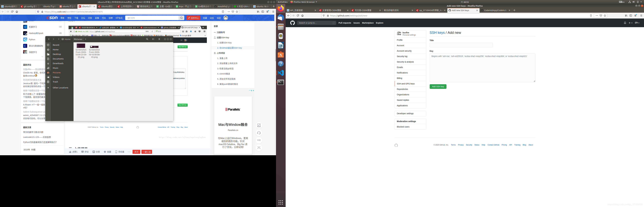Launch Terminal from the Ubuntu dock
The width and height of the screenshot is (644, 207).
[281, 82]
